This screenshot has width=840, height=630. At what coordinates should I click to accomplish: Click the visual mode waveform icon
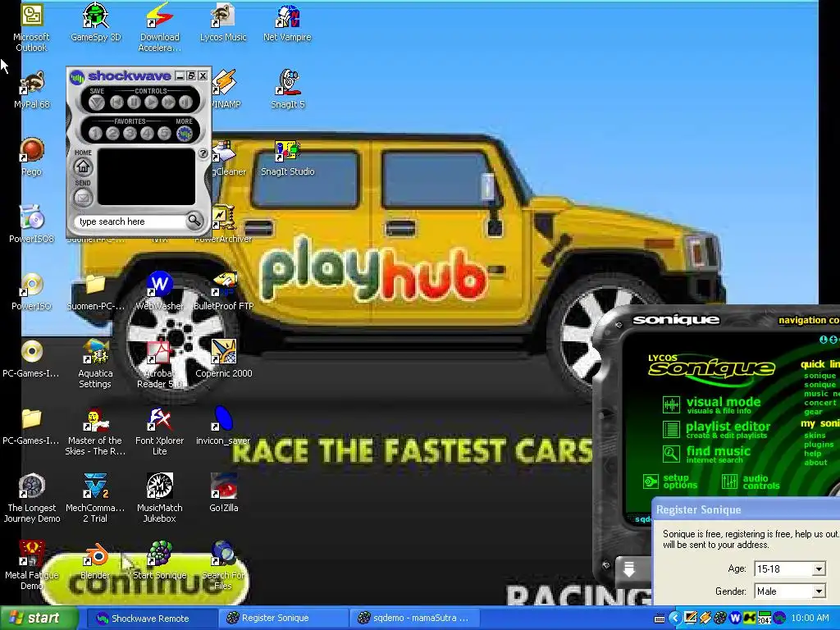click(x=671, y=405)
